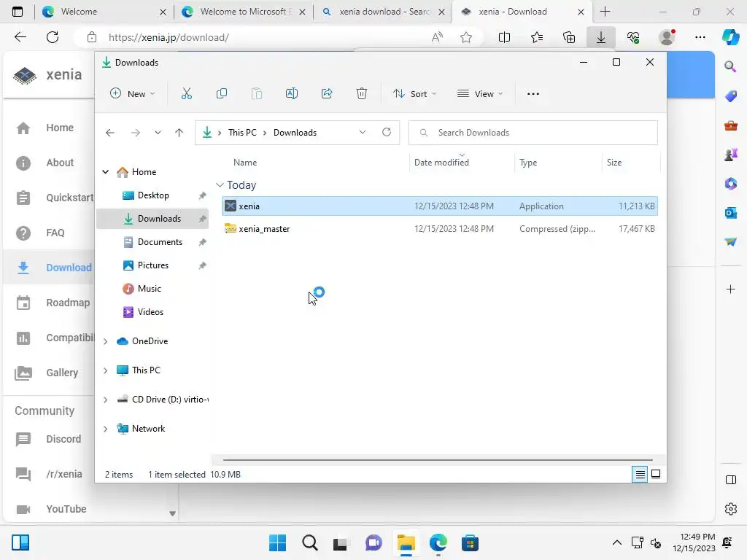Select Pictures in navigation pane
Image resolution: width=747 pixels, height=560 pixels.
(152, 265)
